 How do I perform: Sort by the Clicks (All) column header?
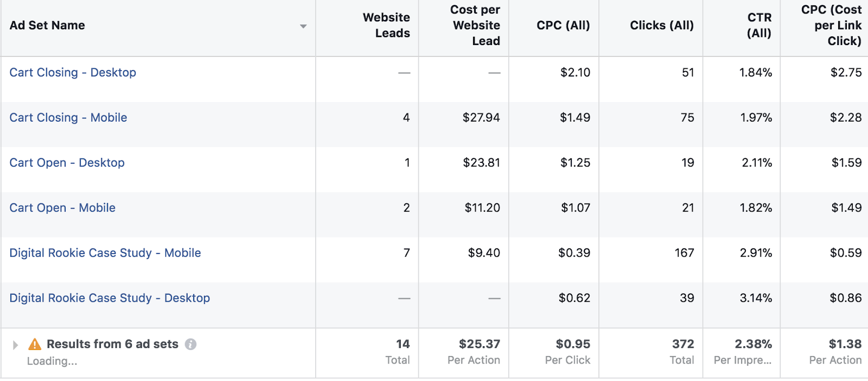tap(661, 26)
